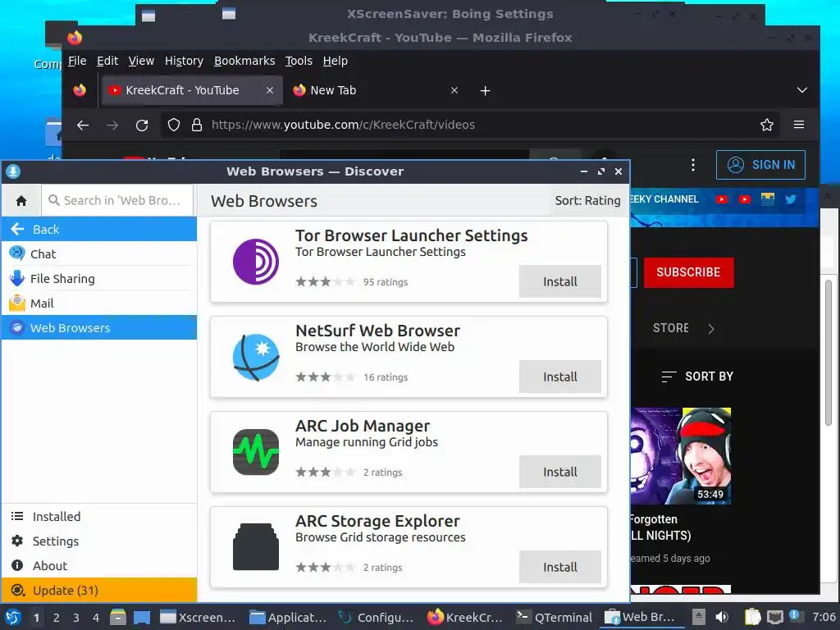This screenshot has height=630, width=840.
Task: Switch to workspace 2 on the taskbar
Action: pos(57,618)
